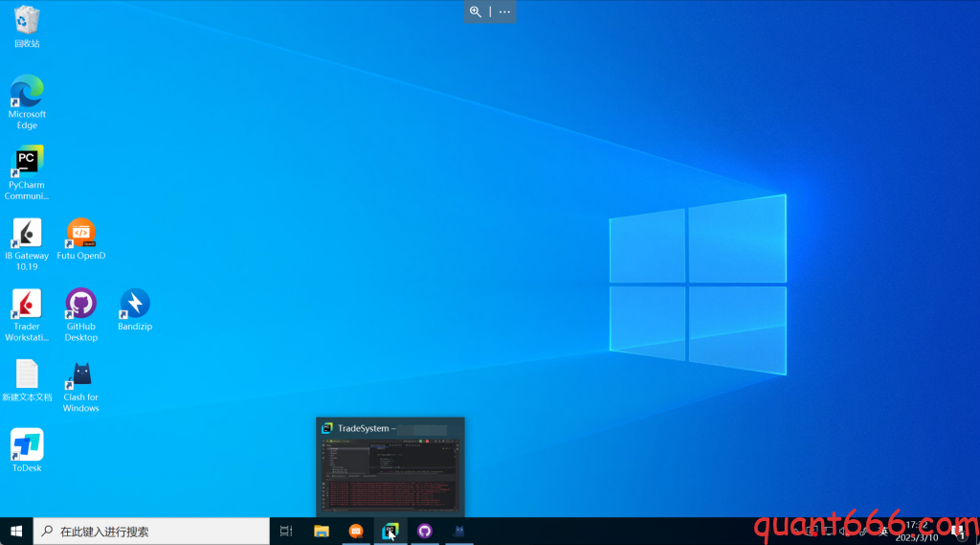Screen dimensions: 980x545
Task: Focus the taskbar search box 在此键入进行搜索
Action: 151,532
